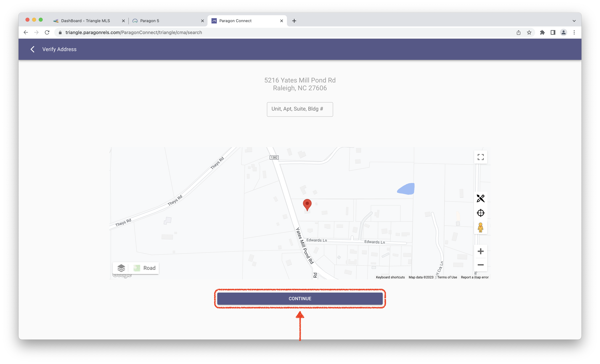Open the Chrome three-dot menu
The width and height of the screenshot is (600, 364).
(x=574, y=32)
